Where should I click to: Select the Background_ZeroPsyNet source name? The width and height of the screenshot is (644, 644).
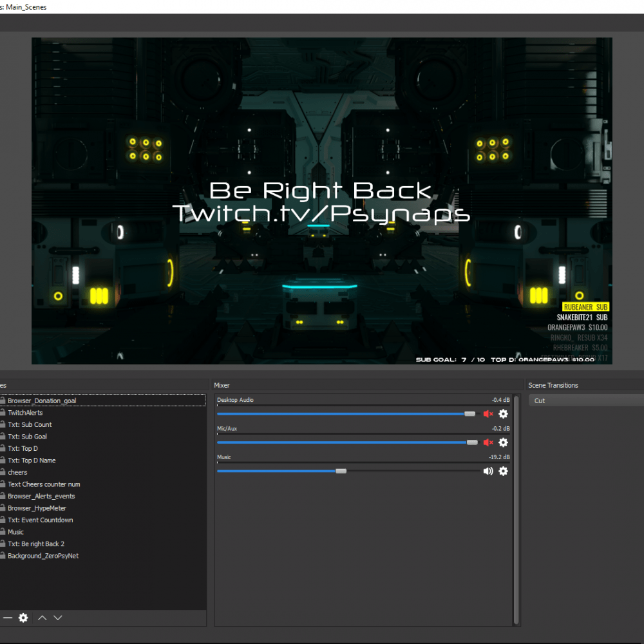(43, 556)
